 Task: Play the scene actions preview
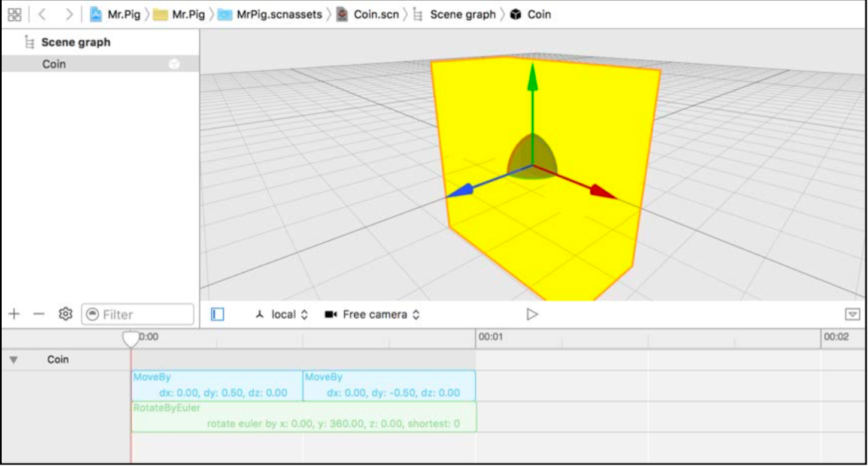(x=532, y=314)
